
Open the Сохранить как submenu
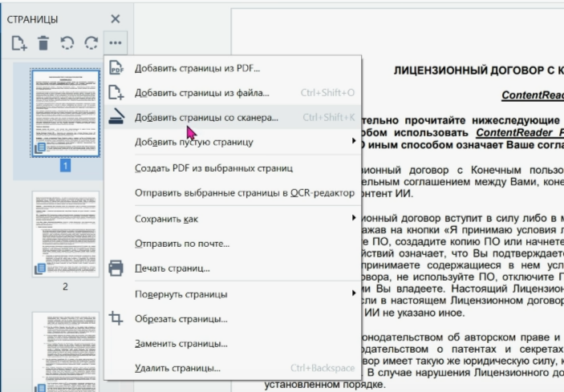(233, 219)
